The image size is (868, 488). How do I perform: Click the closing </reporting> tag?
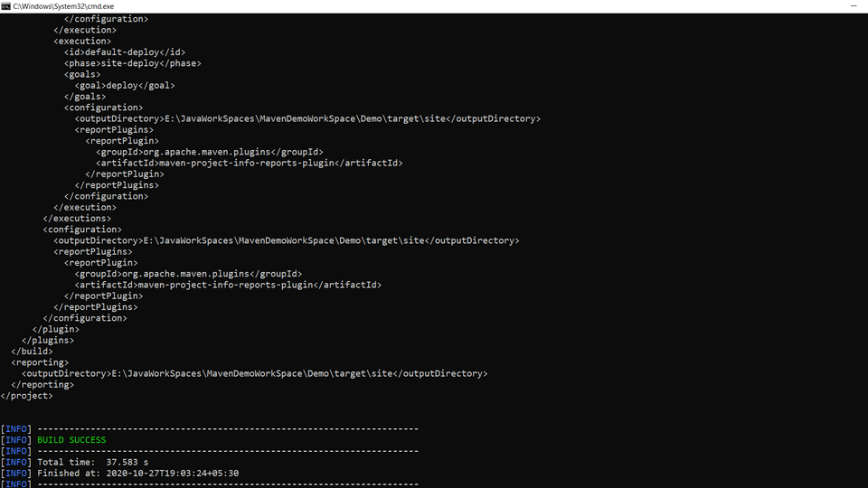tap(42, 385)
